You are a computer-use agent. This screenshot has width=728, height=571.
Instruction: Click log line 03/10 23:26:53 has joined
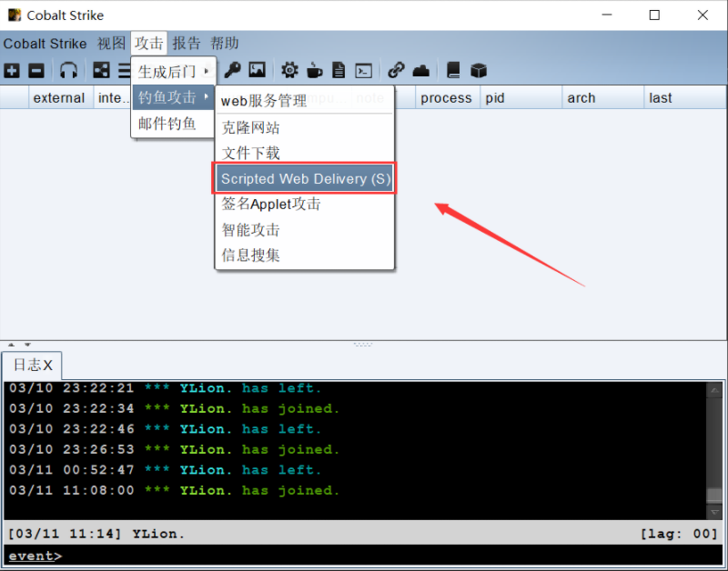pyautogui.click(x=174, y=449)
